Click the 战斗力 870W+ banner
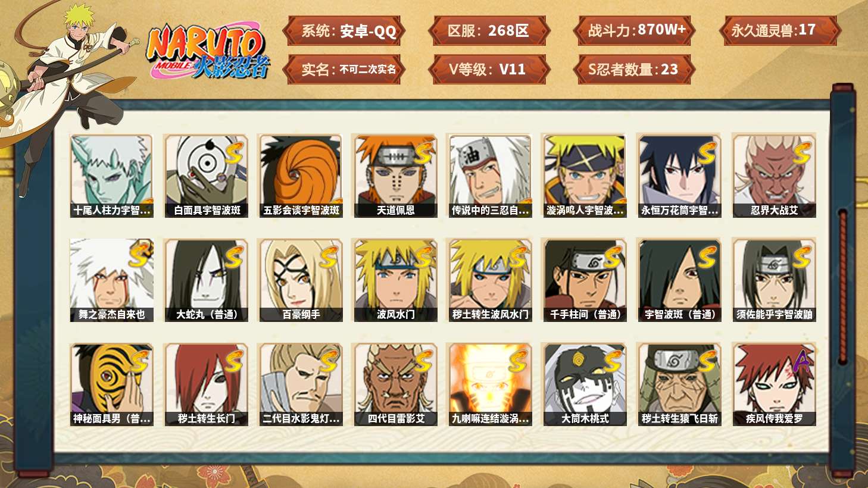The width and height of the screenshot is (868, 488). click(635, 30)
